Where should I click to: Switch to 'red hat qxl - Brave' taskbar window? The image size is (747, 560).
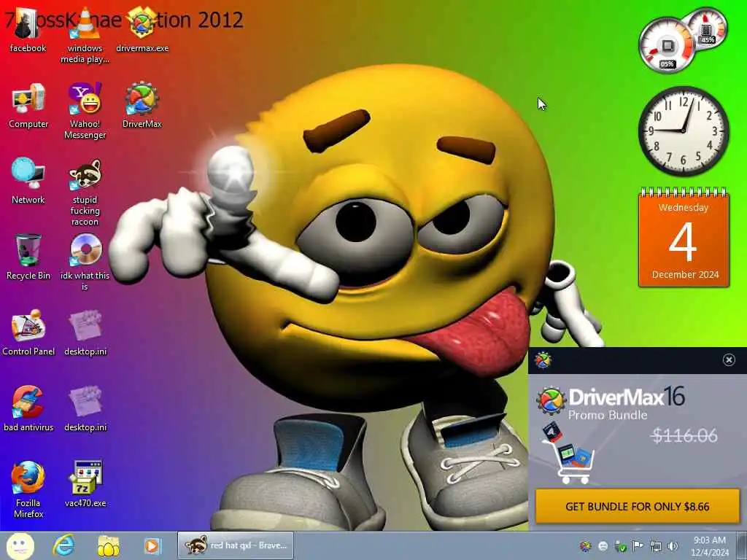pyautogui.click(x=236, y=545)
